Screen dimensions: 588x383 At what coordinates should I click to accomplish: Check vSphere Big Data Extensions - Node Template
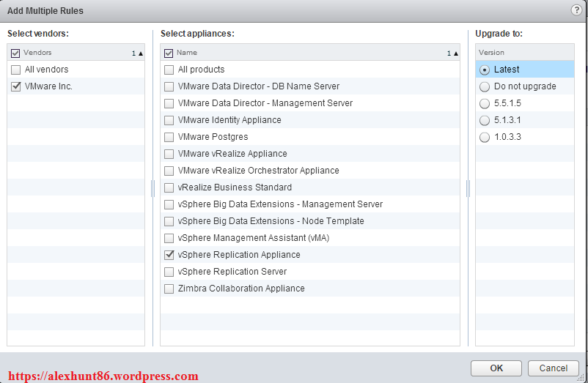coord(169,221)
